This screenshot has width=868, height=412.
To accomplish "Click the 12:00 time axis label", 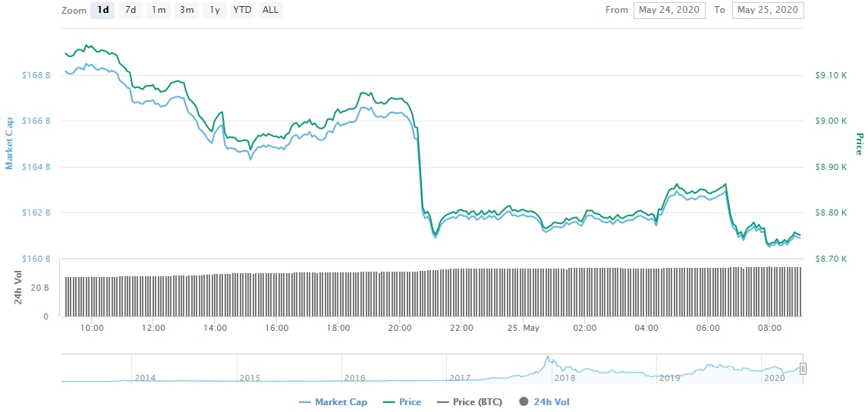I will pyautogui.click(x=153, y=327).
